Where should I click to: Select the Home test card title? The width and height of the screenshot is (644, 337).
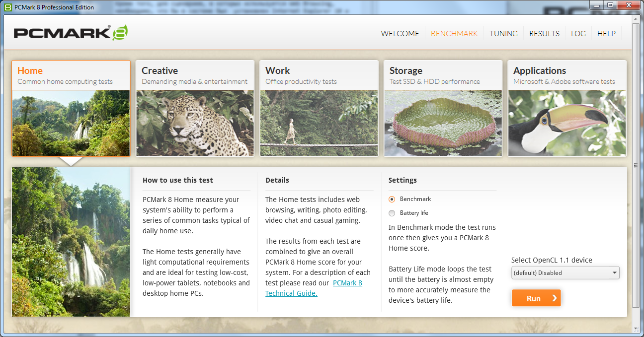[x=30, y=70]
